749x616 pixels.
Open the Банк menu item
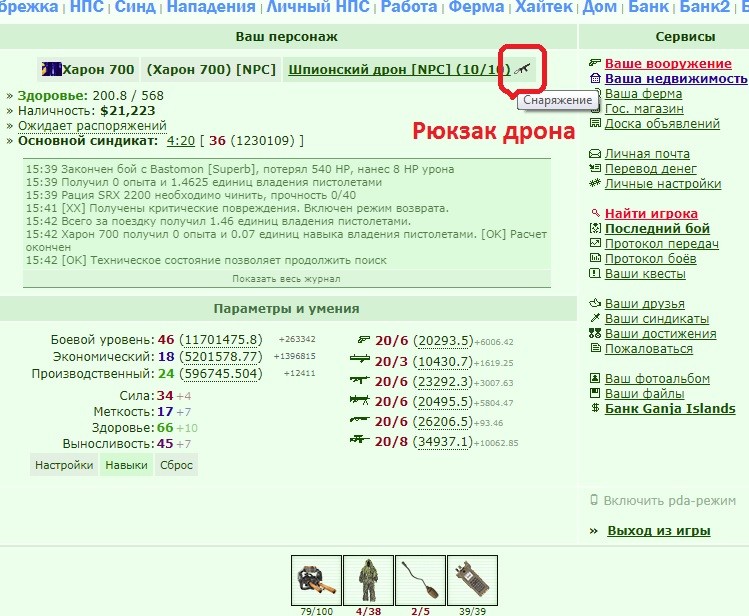[648, 7]
